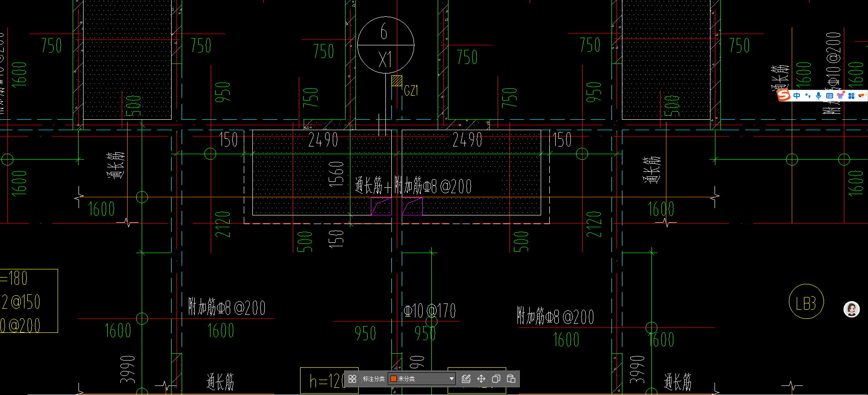Click the paste annotation icon
Viewport: 868px width, 395px height.
tap(511, 379)
